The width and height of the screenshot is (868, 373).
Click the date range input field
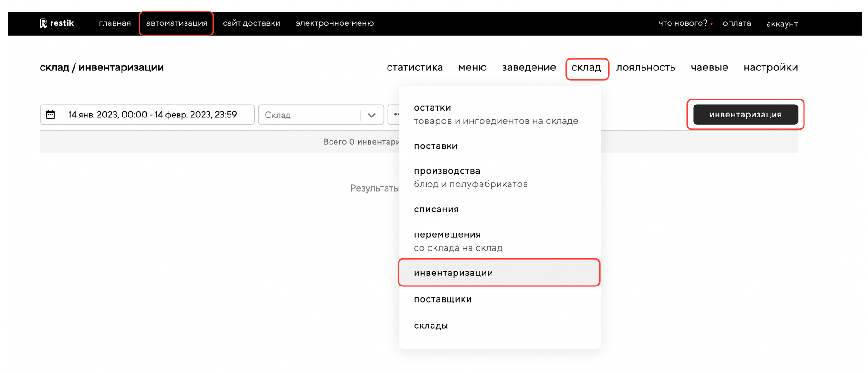[x=152, y=115]
